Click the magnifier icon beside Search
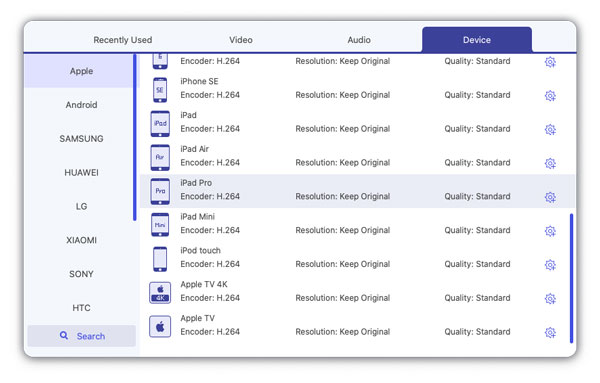600x383 pixels. [64, 336]
